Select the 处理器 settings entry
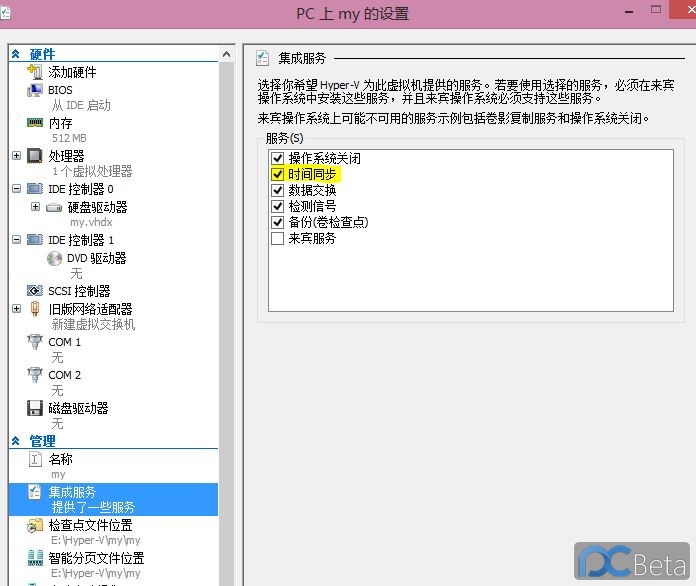The image size is (696, 586). pyautogui.click(x=66, y=156)
